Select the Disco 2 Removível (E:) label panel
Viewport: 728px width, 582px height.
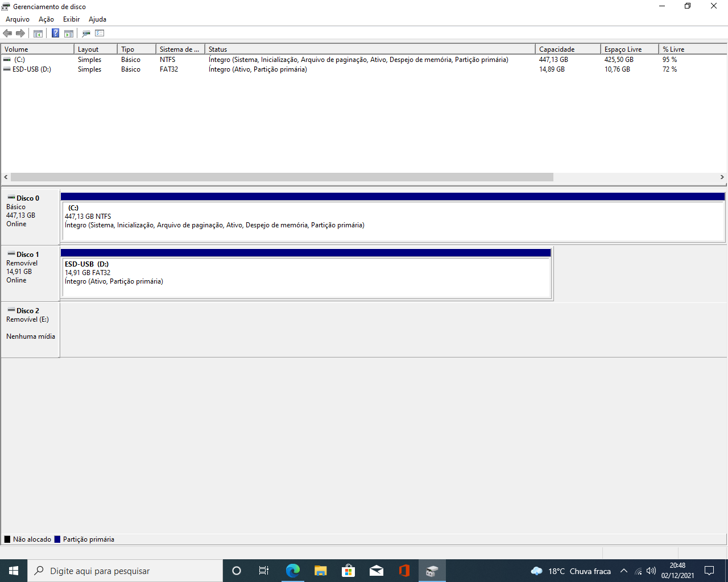tap(30, 330)
